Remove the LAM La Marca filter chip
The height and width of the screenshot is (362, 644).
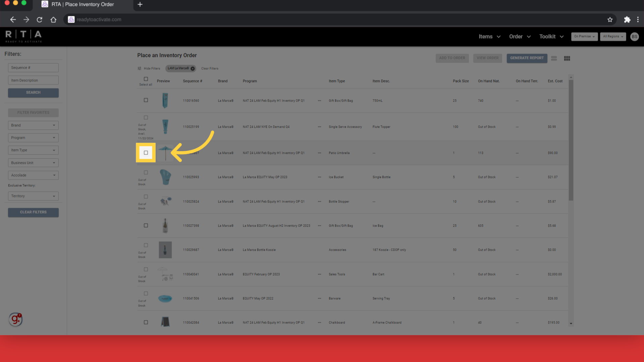click(x=193, y=68)
